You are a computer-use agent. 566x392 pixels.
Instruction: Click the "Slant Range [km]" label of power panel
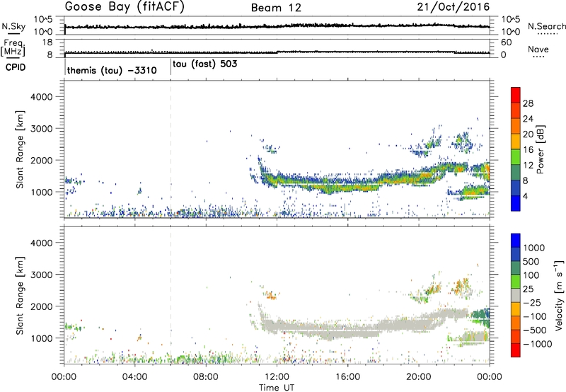pos(20,149)
